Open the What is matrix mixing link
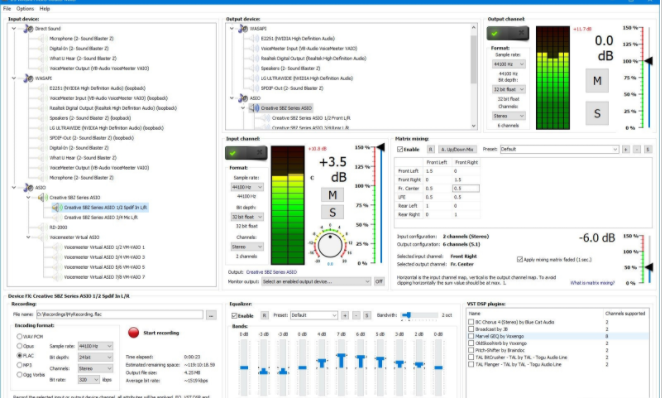Screen dimensions: 664x398 point(592,283)
